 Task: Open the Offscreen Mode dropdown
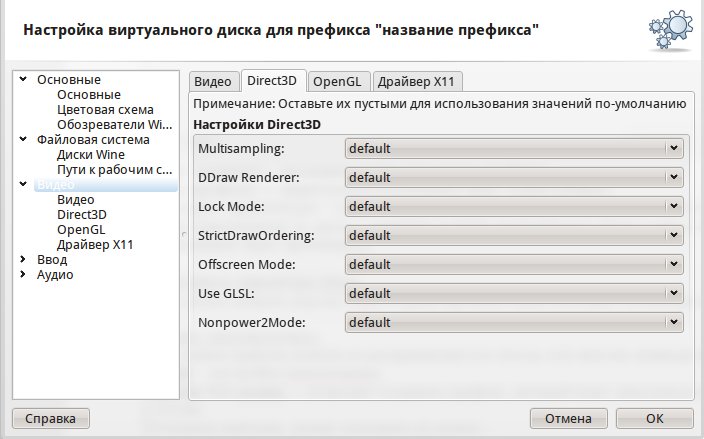point(514,265)
